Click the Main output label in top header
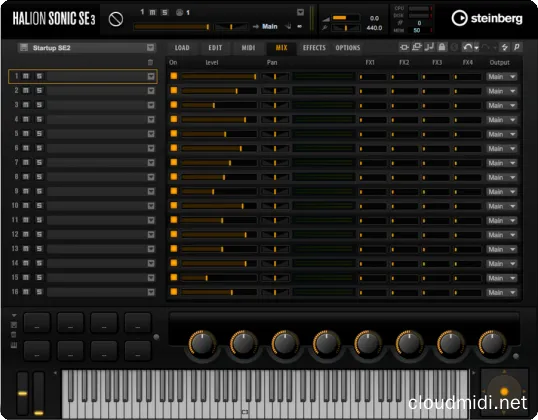The image size is (538, 420). (x=270, y=26)
